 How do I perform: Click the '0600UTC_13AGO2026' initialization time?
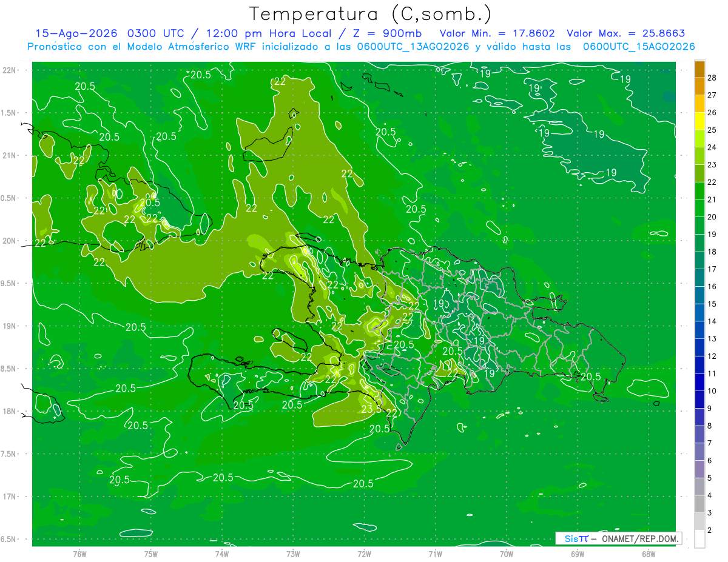(414, 47)
